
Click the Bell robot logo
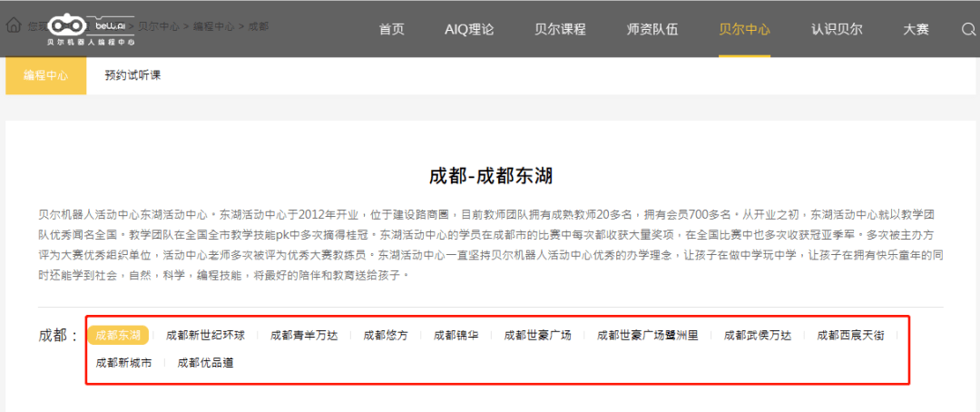(x=92, y=29)
